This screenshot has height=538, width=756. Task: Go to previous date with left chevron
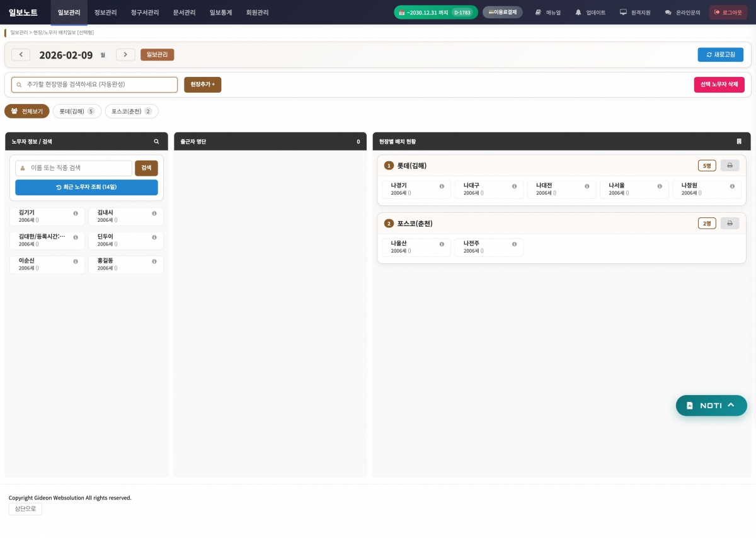21,55
